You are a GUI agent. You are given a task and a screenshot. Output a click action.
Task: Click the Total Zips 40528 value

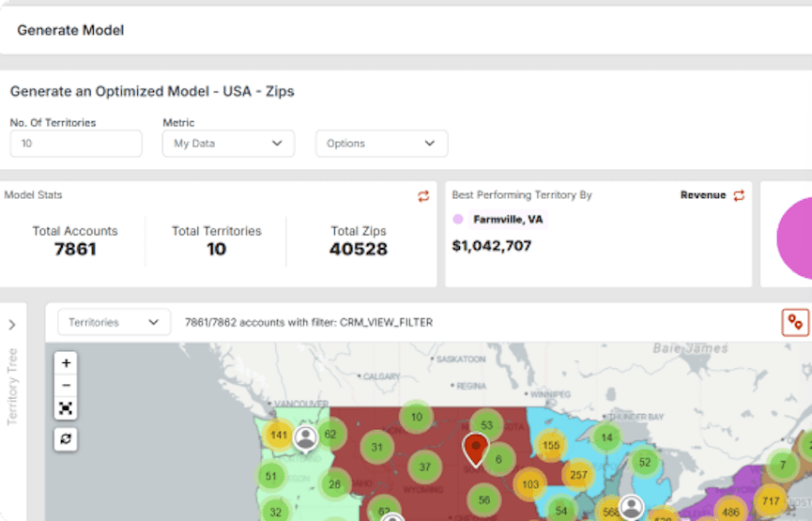click(x=359, y=249)
